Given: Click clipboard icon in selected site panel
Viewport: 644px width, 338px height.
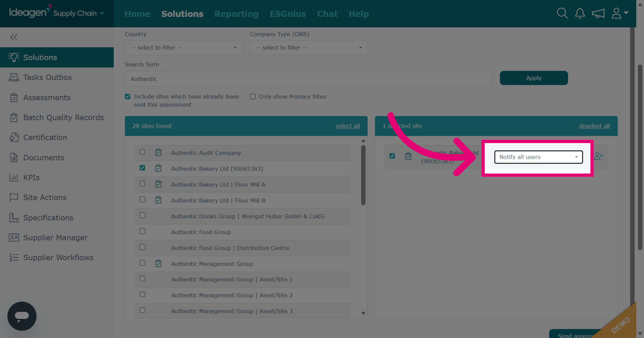Looking at the screenshot, I should [x=408, y=156].
